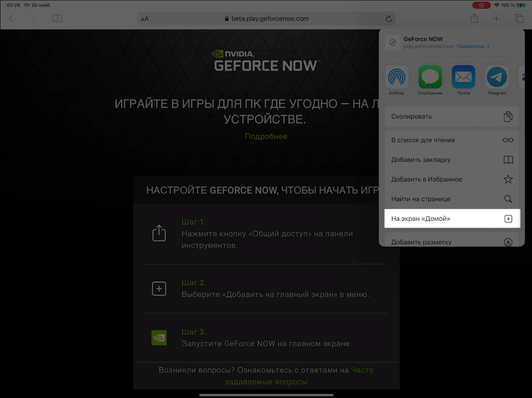Tap the Share button in Safari toolbar

click(x=474, y=18)
